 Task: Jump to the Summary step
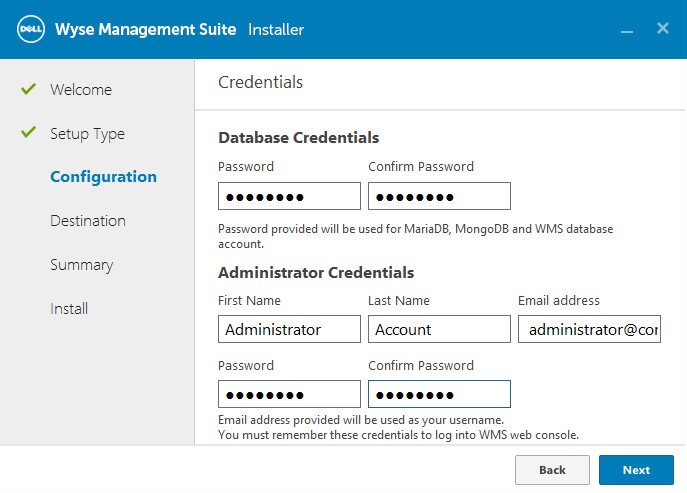(81, 265)
